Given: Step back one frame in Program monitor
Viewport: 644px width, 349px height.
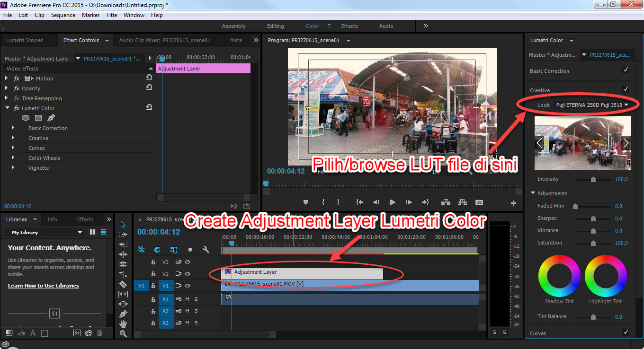Looking at the screenshot, I should [376, 202].
